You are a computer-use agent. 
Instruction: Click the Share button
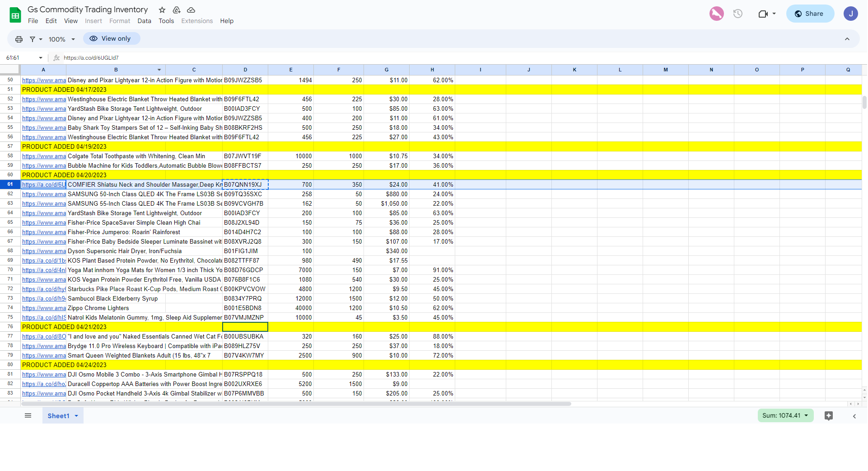click(x=809, y=14)
